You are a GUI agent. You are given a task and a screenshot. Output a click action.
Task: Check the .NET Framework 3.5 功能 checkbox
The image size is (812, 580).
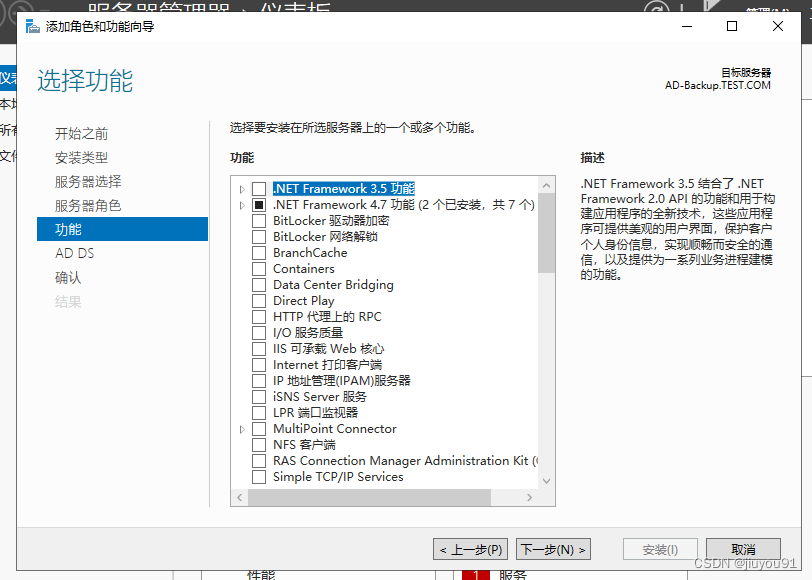pos(259,189)
